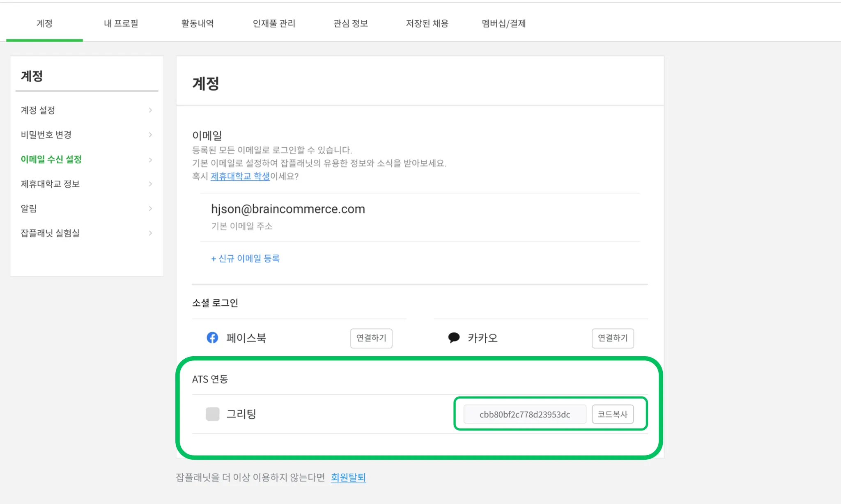Viewport: 841px width, 504px height.
Task: Click the 코드복사 button
Action: click(x=612, y=414)
